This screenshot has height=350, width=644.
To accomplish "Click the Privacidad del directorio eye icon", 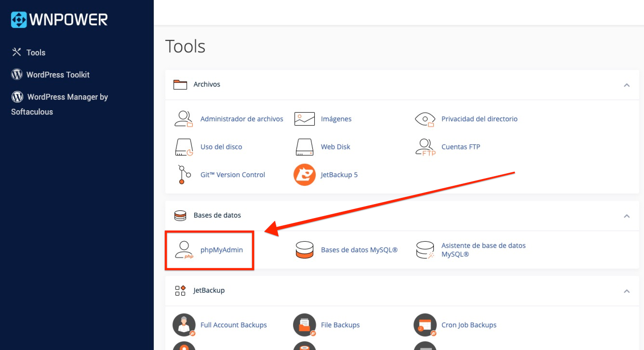I will click(425, 119).
